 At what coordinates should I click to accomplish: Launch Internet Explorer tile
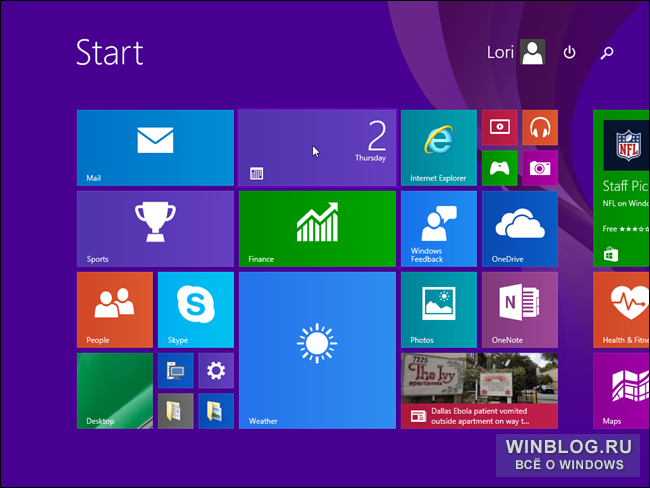coord(439,148)
